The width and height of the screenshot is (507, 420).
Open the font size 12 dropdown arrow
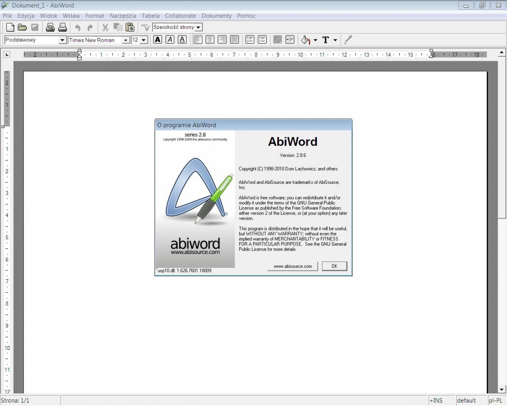pyautogui.click(x=144, y=40)
